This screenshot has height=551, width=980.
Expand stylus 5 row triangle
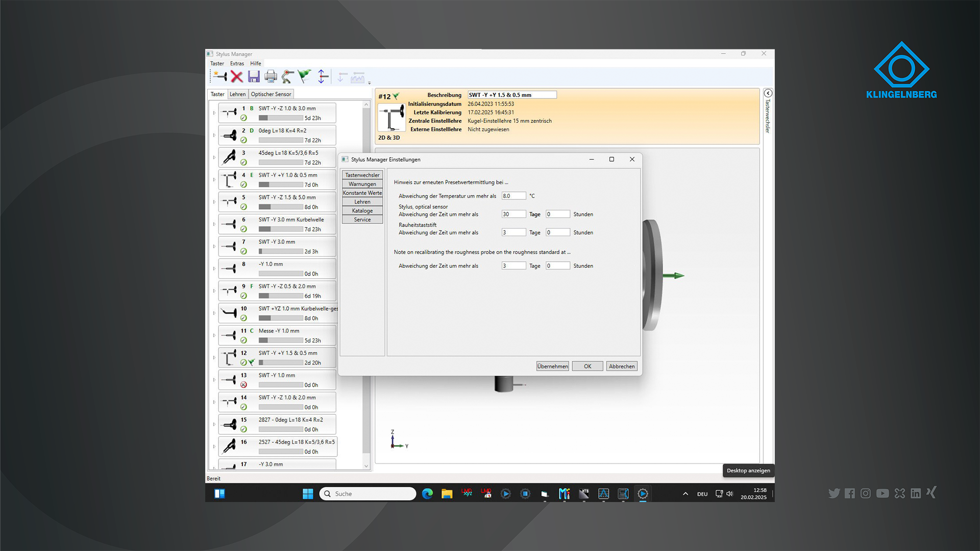tap(214, 202)
